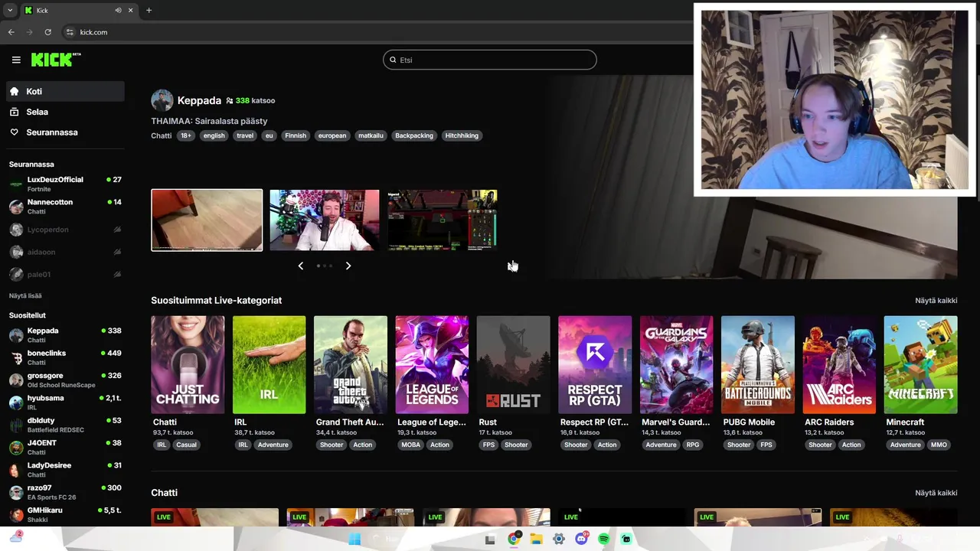Open the IRL category cover

pyautogui.click(x=269, y=365)
